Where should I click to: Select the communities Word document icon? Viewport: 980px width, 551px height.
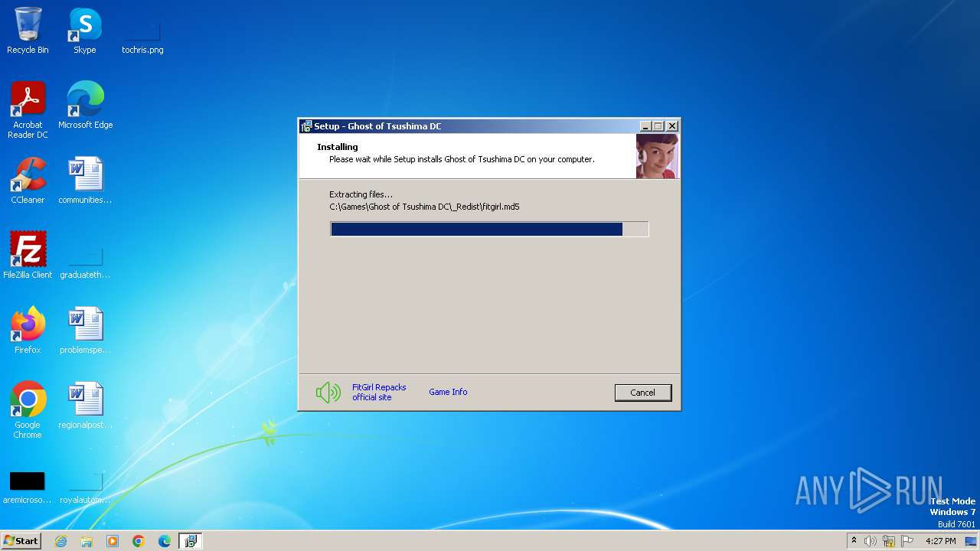click(x=85, y=181)
